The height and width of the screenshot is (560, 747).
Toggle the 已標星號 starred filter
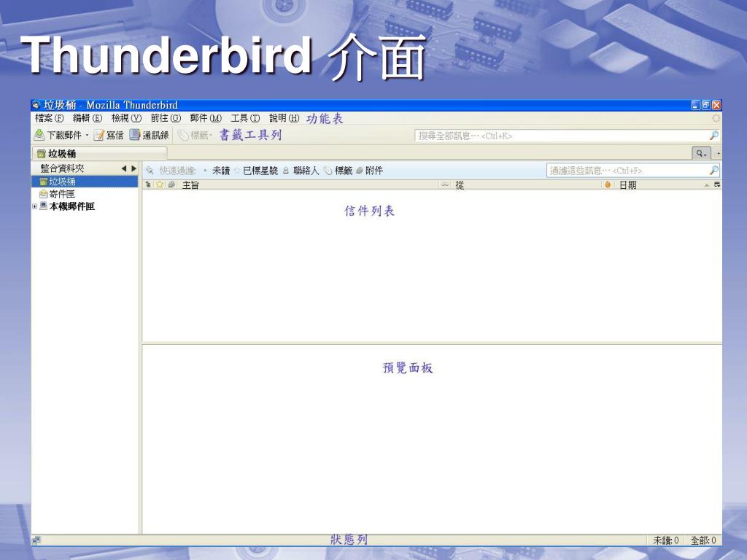pyautogui.click(x=256, y=171)
